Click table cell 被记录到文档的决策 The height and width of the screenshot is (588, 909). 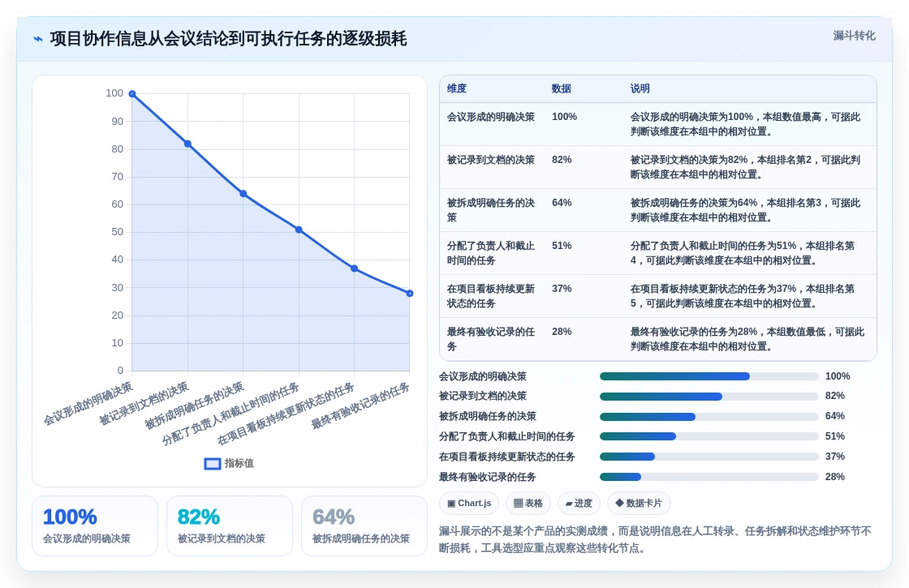tap(491, 160)
